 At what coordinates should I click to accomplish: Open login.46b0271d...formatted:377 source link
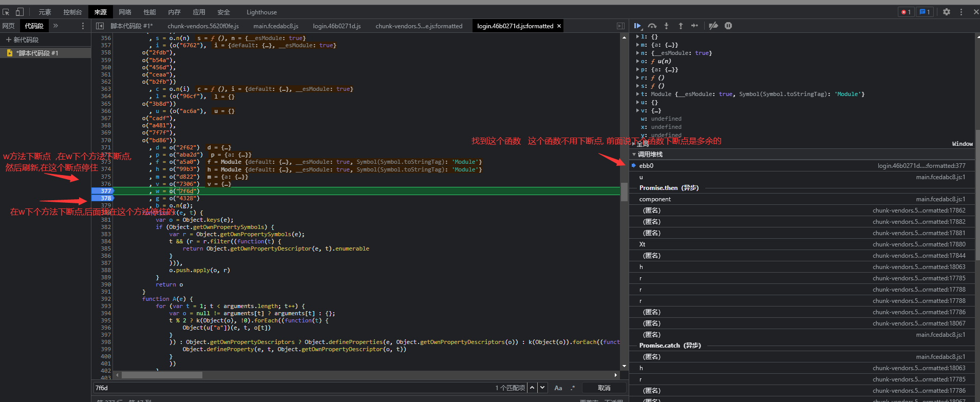(921, 166)
